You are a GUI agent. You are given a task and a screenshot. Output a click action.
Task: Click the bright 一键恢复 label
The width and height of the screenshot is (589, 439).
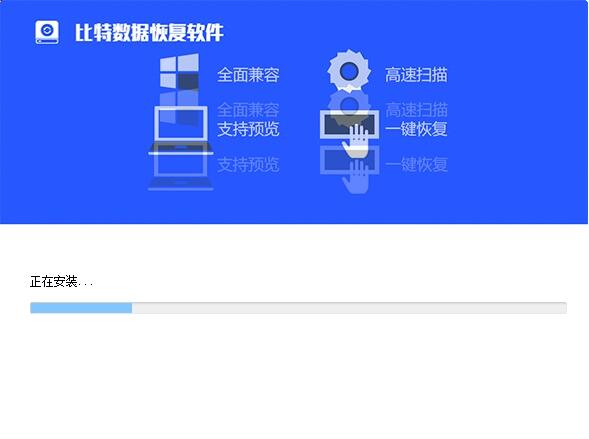click(x=416, y=129)
